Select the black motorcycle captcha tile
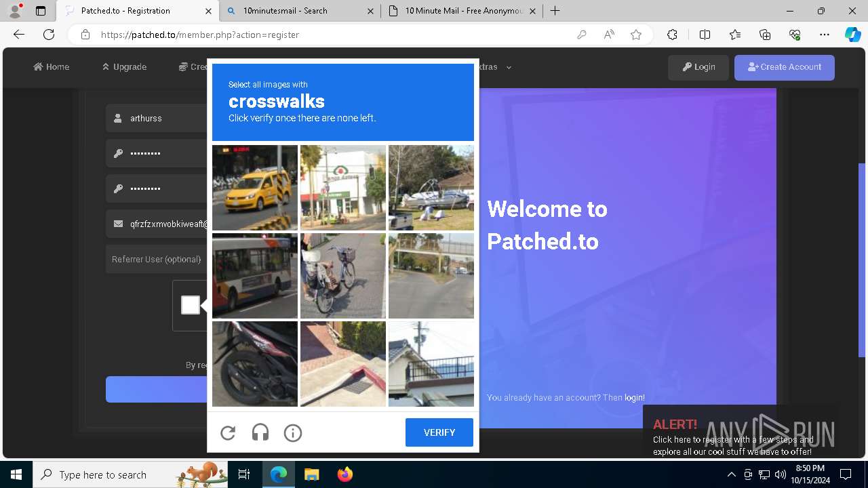Image resolution: width=868 pixels, height=488 pixels. 255,364
